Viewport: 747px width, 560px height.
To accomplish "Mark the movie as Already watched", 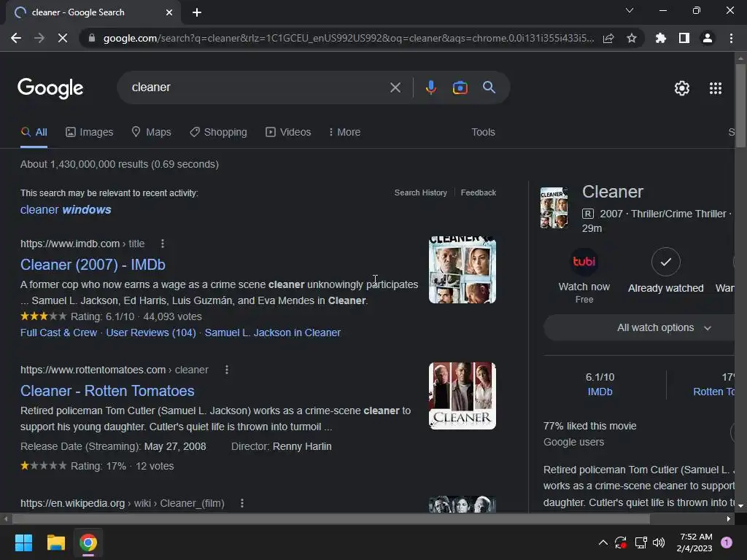I will 665,262.
